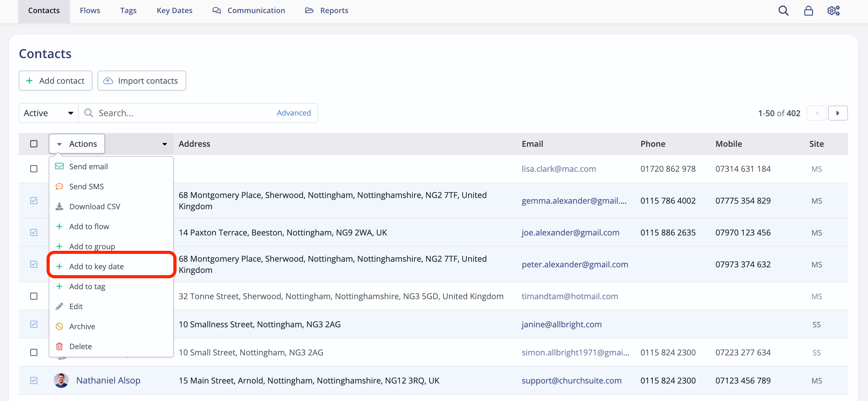Open the dropdown arrow next to Actions header

pyautogui.click(x=164, y=144)
